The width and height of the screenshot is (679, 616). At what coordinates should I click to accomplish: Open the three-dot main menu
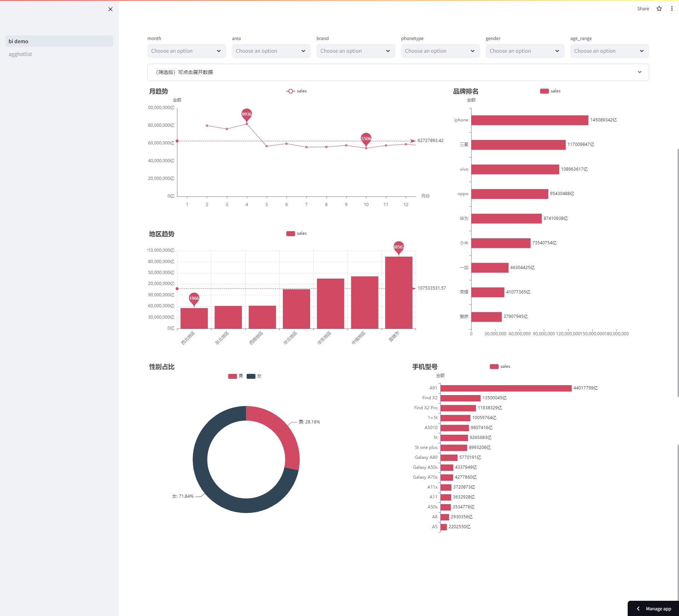(672, 8)
